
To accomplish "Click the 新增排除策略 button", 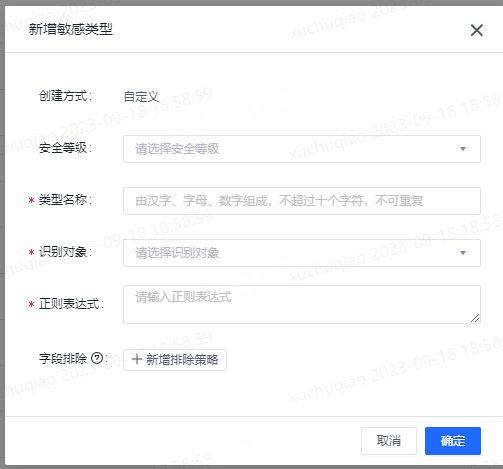I will pos(175,360).
